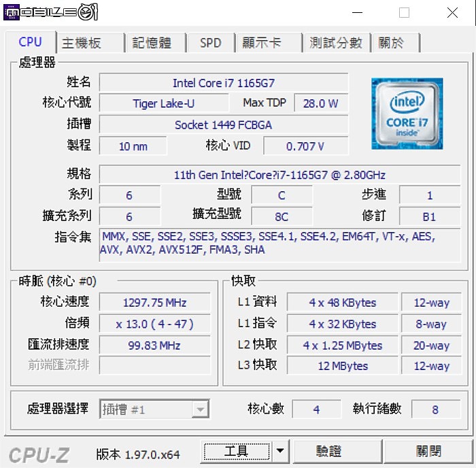Click the maximize button in title bar
The width and height of the screenshot is (476, 468).
coord(404,13)
